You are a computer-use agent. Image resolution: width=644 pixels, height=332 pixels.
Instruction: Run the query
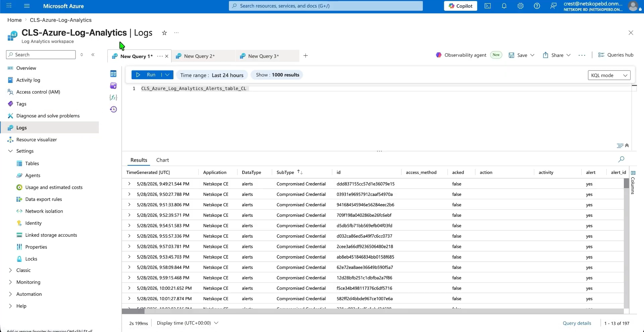click(147, 75)
